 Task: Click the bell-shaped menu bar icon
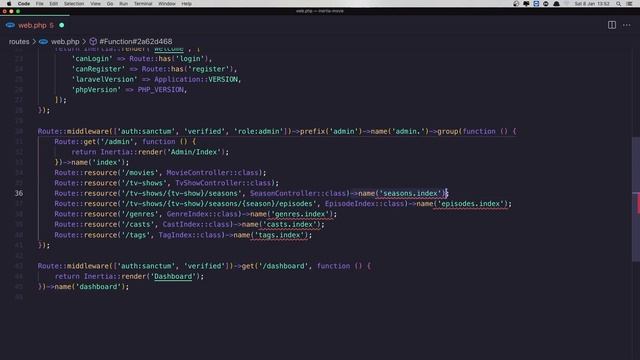pos(556,4)
